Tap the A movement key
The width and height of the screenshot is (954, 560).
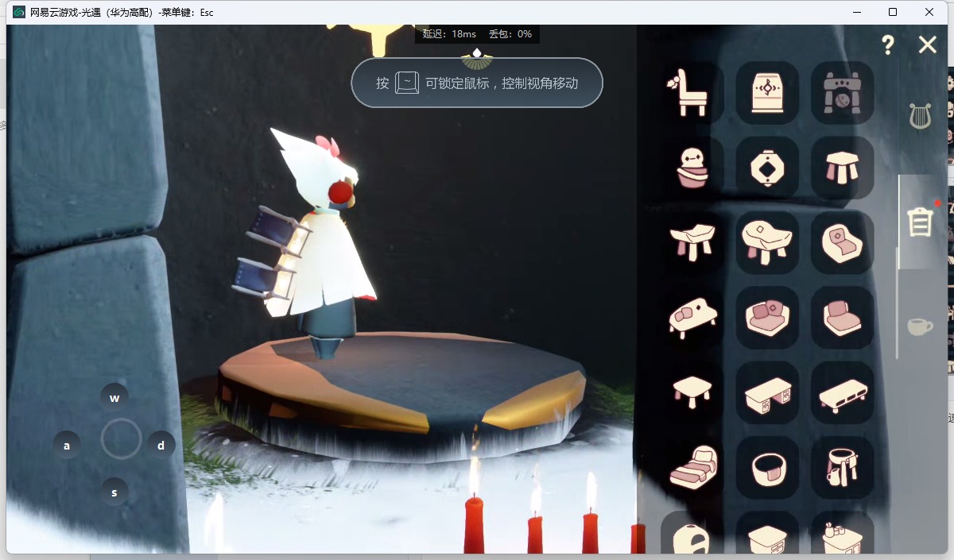67,446
